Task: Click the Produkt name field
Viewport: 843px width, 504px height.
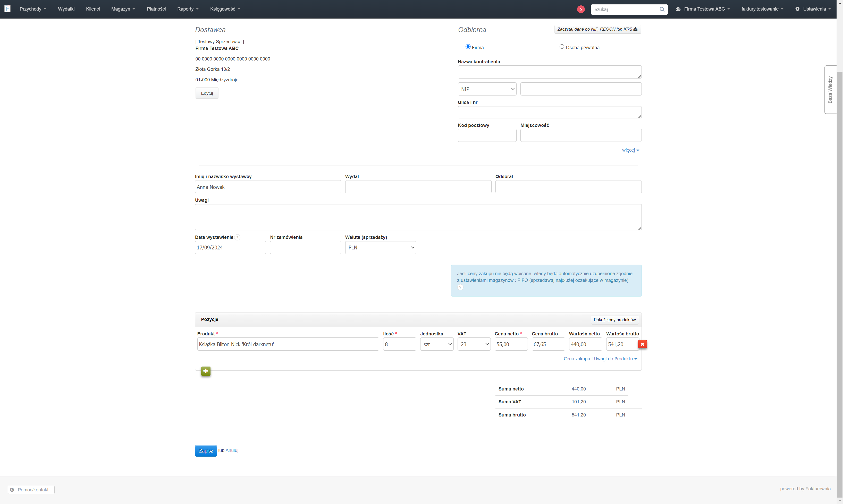Action: click(x=288, y=344)
